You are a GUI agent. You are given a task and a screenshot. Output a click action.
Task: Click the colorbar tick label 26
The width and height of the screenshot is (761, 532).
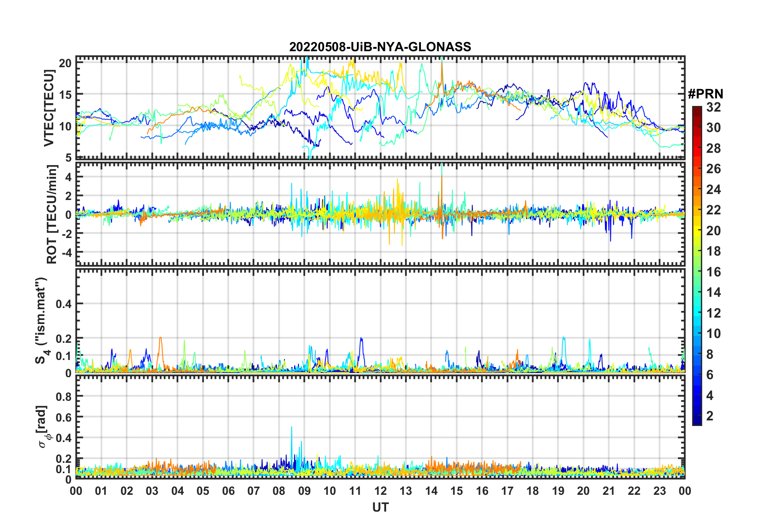coord(713,169)
